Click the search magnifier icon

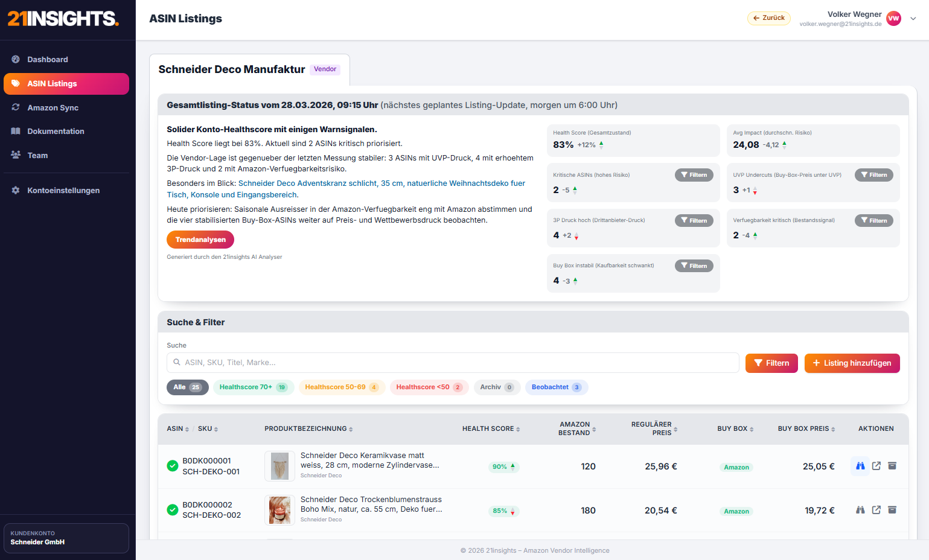[177, 363]
